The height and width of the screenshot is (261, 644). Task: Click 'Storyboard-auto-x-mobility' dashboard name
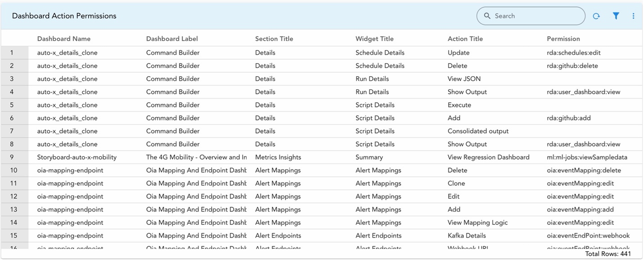pyautogui.click(x=77, y=157)
